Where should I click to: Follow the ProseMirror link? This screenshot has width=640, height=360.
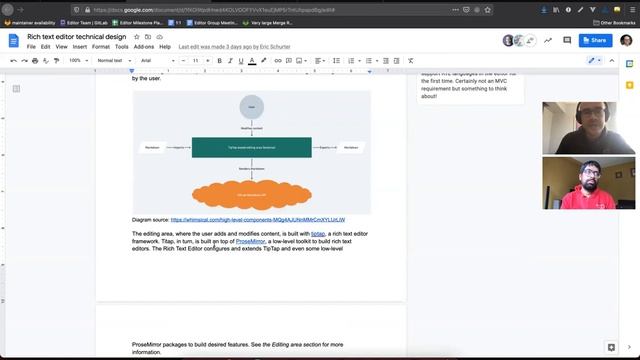(251, 241)
